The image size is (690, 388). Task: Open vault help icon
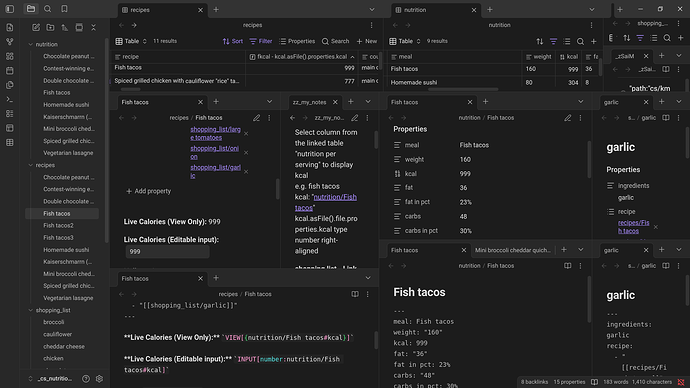86,379
